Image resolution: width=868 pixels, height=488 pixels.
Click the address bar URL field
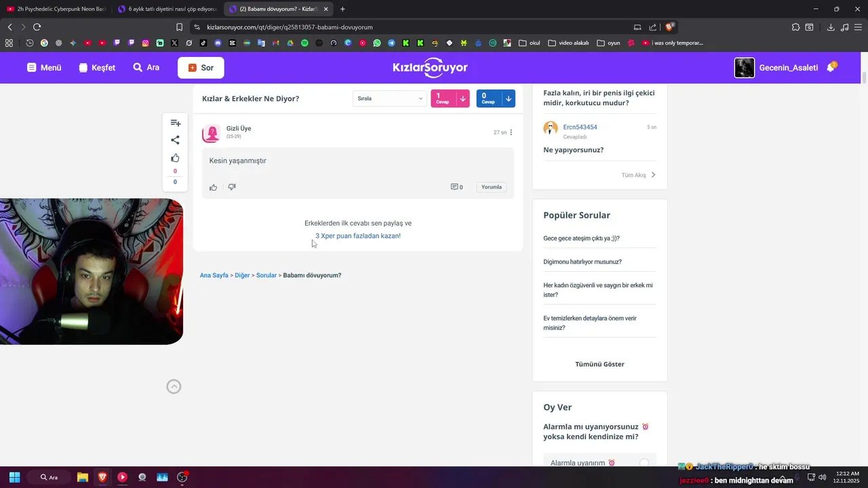coord(414,27)
